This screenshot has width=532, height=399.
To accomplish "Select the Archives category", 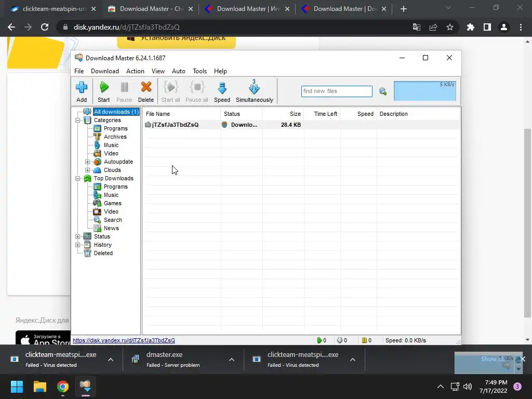I will tap(115, 137).
